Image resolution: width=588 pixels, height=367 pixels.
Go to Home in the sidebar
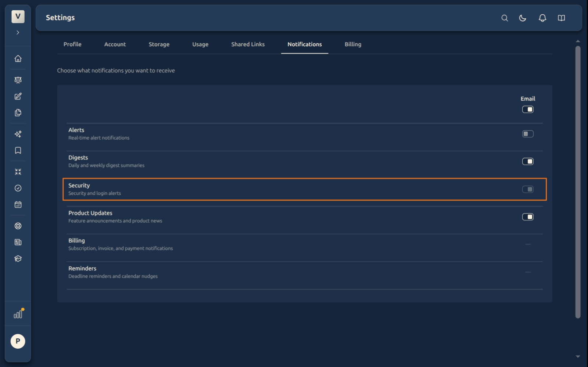[18, 59]
